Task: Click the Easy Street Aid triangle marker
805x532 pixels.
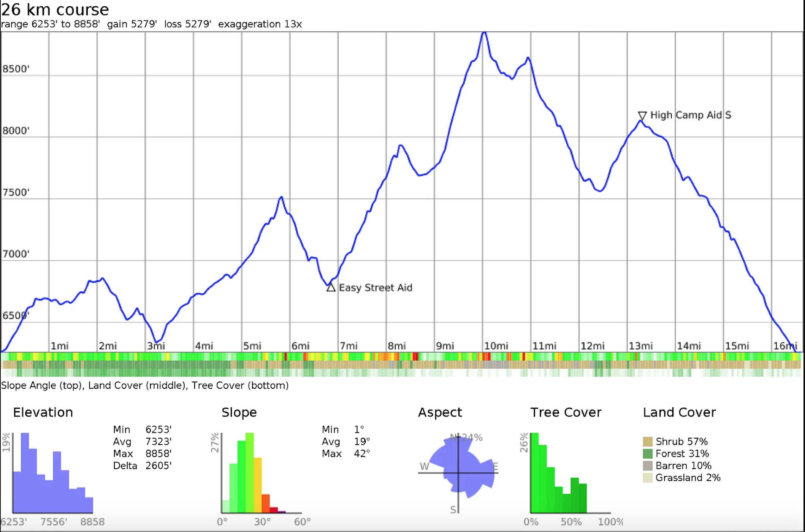Action: point(331,288)
